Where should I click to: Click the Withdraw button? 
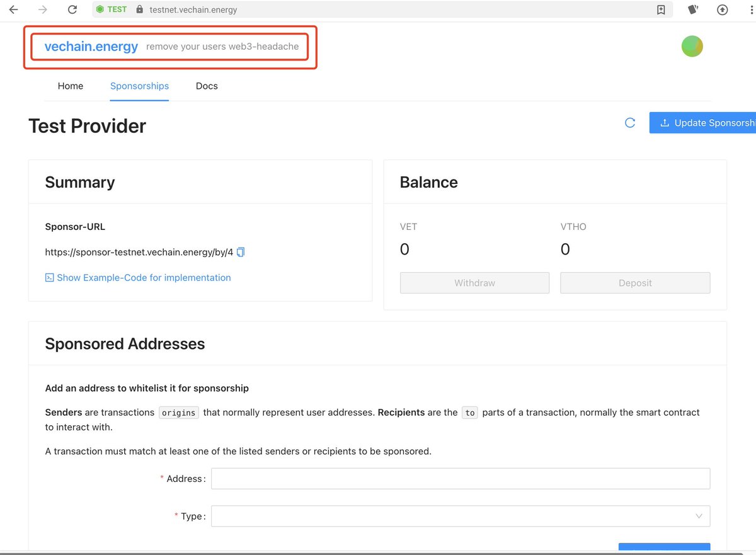coord(474,282)
